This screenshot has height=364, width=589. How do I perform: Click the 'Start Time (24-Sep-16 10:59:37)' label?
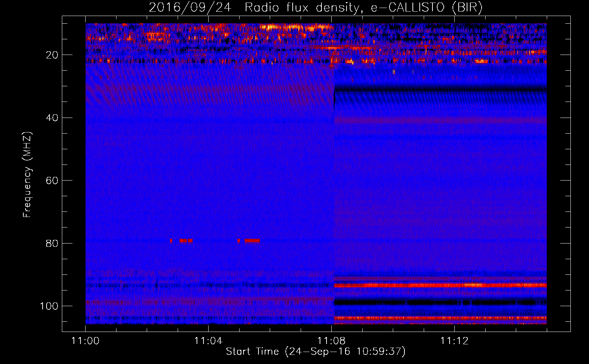pos(316,352)
